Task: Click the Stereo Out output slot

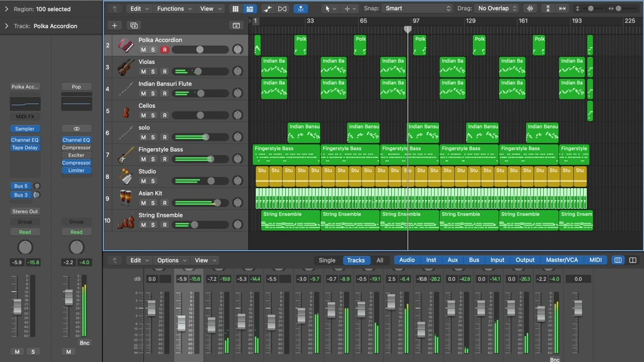Action: click(25, 212)
